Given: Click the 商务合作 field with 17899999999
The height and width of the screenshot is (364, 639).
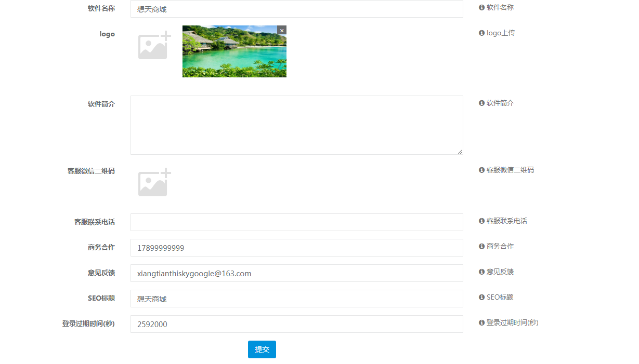Looking at the screenshot, I should point(297,248).
